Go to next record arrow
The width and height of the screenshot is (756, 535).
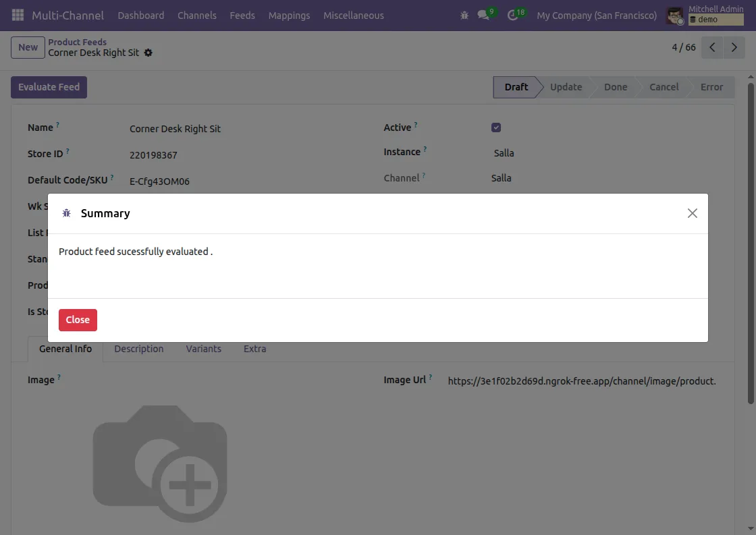coord(734,47)
